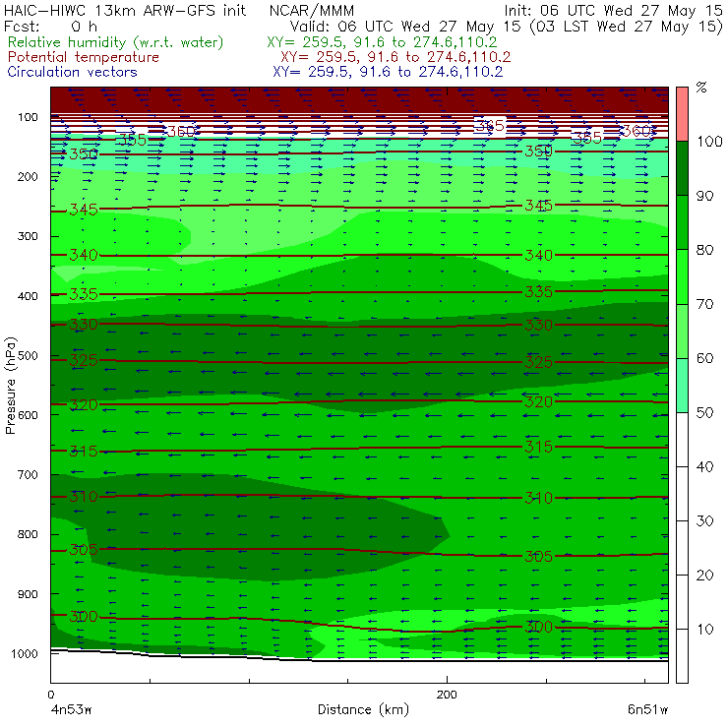Screen dimensions: 728x728
Task: Select the darkest green 90–100% colorbar segment
Action: point(682,168)
